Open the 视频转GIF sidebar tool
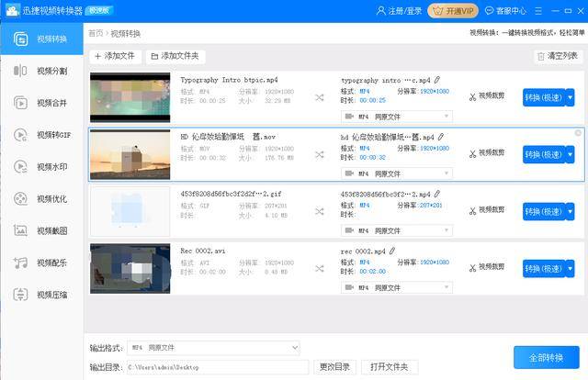Screen dimensions: 588x380 [x=41, y=135]
